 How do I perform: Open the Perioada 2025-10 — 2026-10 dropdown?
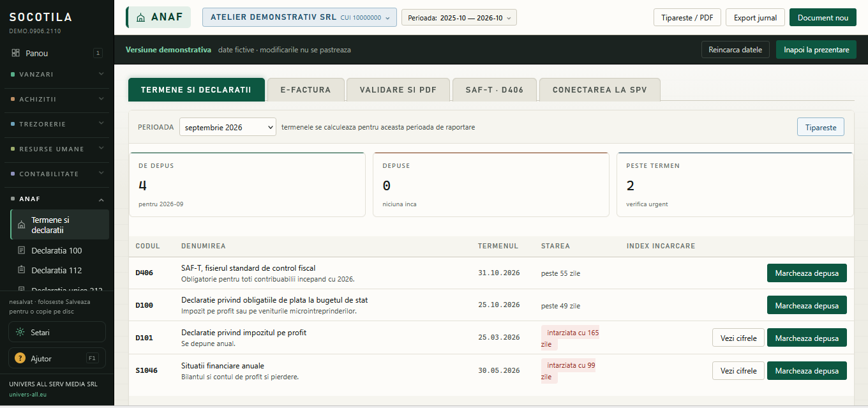(x=459, y=18)
